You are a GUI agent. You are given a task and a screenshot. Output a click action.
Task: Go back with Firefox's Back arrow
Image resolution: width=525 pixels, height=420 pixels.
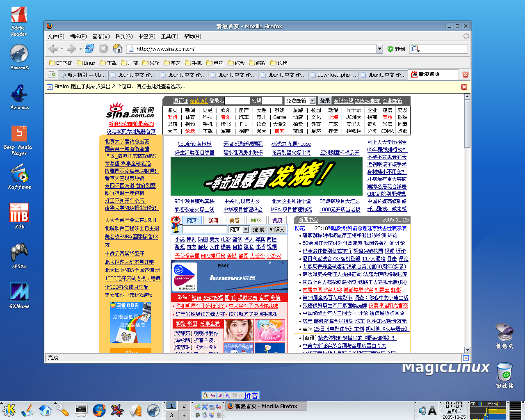pyautogui.click(x=52, y=49)
